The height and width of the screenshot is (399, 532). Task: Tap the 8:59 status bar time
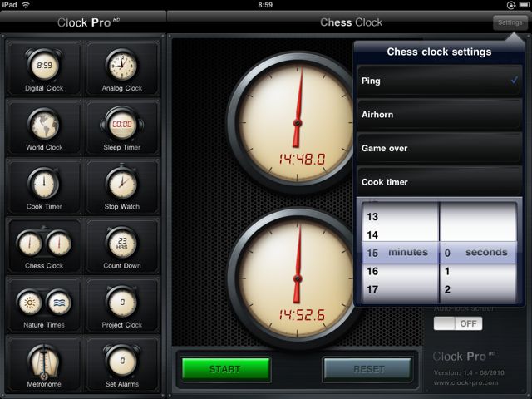pos(265,5)
